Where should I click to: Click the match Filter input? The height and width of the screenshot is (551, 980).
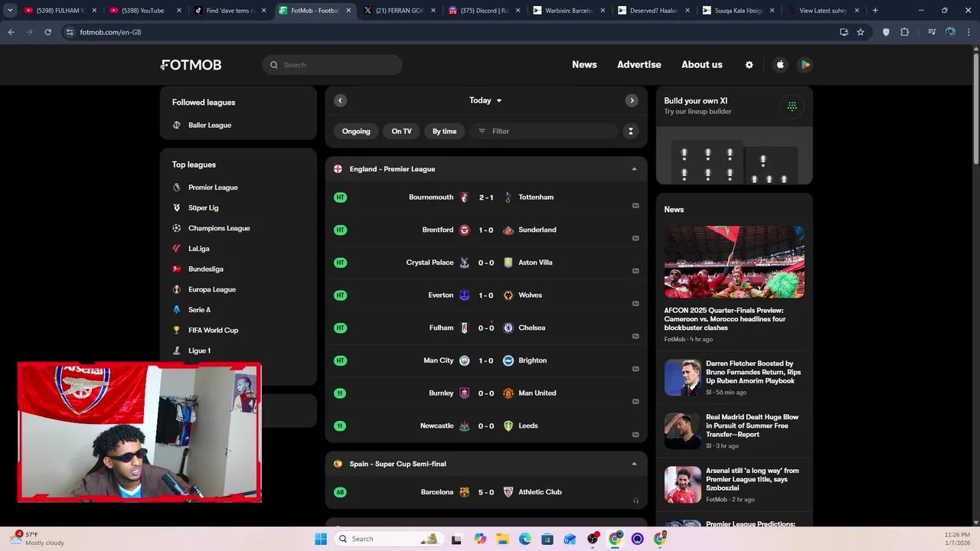pos(544,132)
